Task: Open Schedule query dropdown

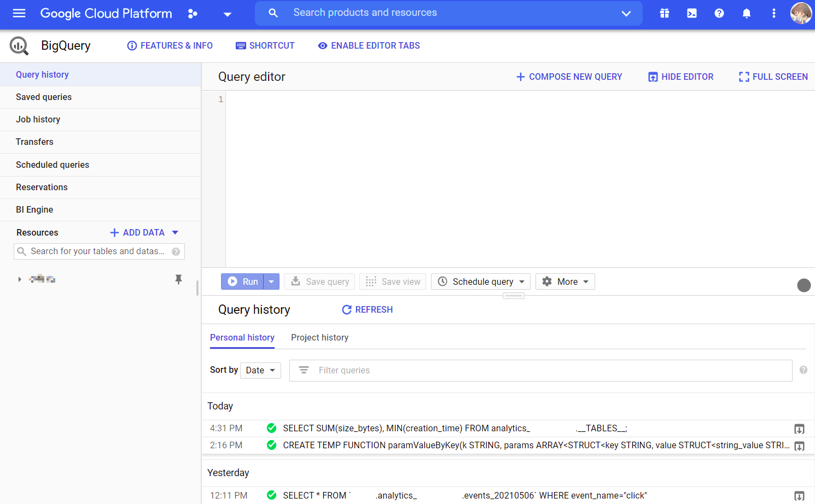Action: pos(481,282)
